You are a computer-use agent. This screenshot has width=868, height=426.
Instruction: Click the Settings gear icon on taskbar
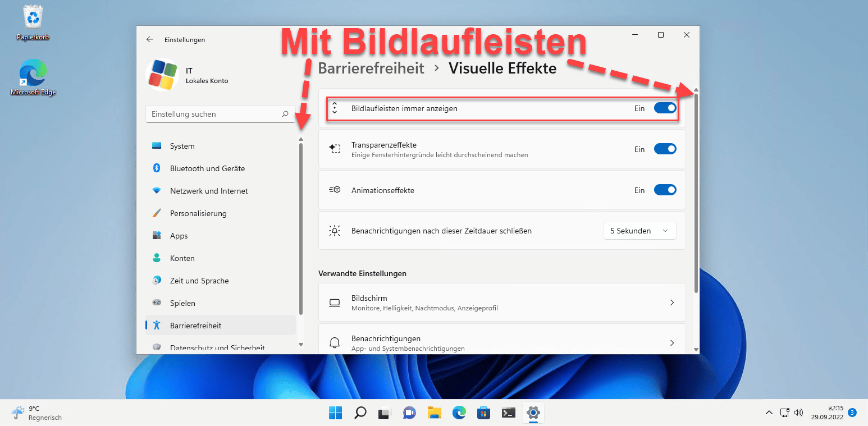tap(533, 413)
